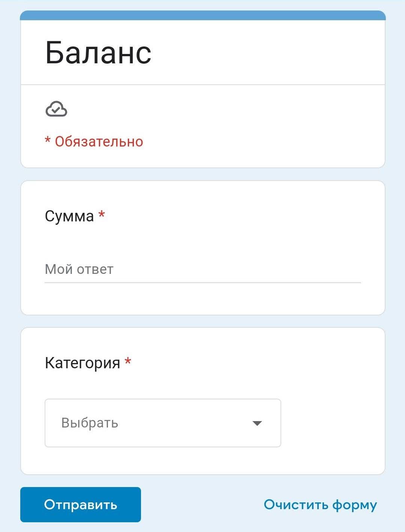The height and width of the screenshot is (532, 405).
Task: Expand the Категория selection box
Action: tap(163, 423)
